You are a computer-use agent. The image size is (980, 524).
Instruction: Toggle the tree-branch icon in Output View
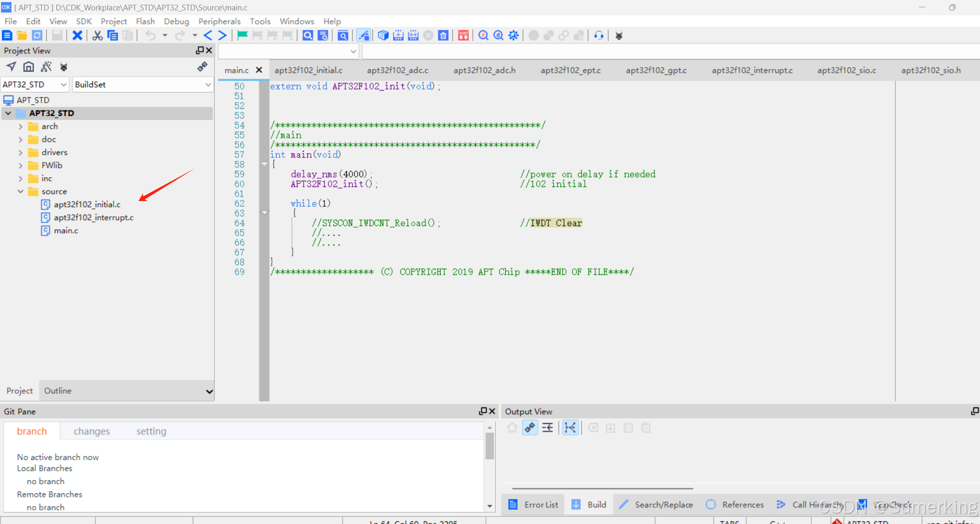click(571, 428)
